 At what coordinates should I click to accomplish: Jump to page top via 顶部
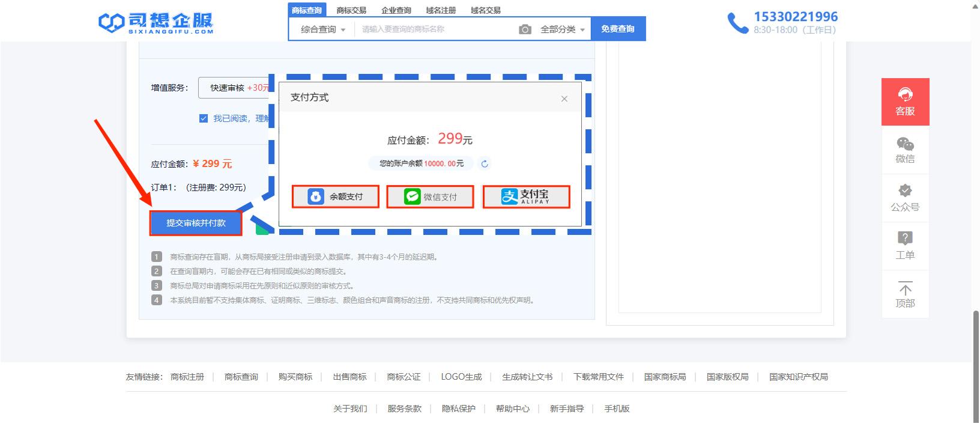tap(905, 294)
